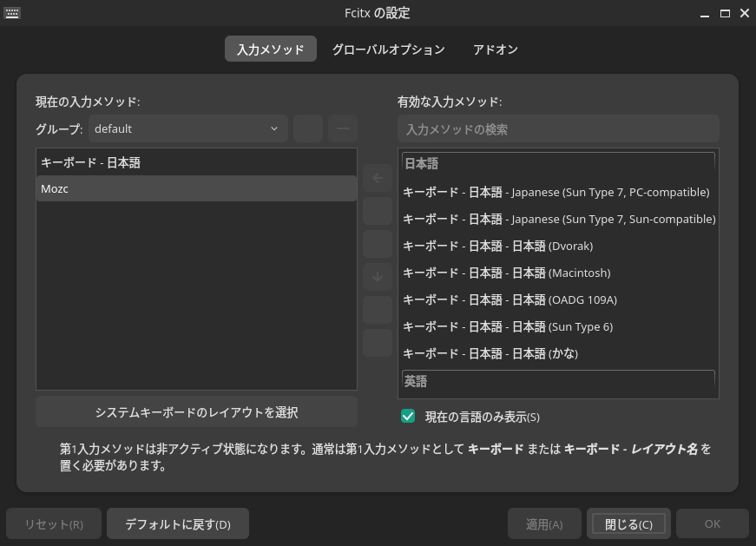
Task: Switch to the グローバルオプション tab
Action: pos(388,49)
